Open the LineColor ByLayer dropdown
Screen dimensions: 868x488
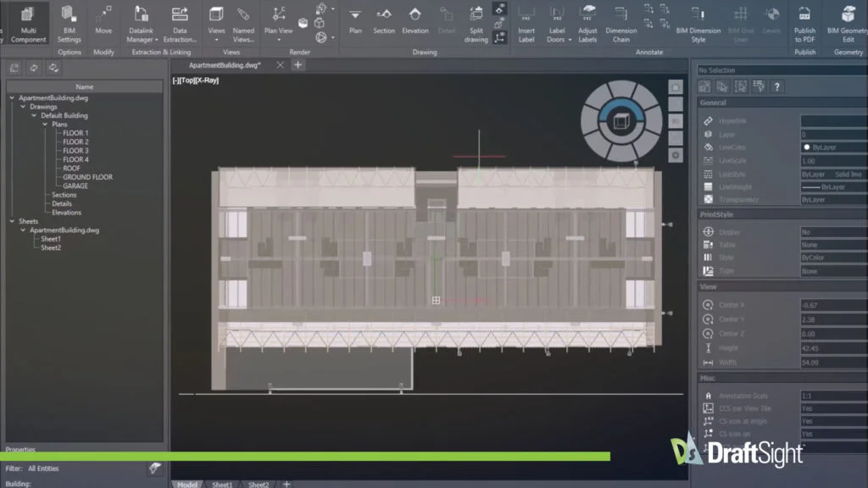tap(832, 147)
